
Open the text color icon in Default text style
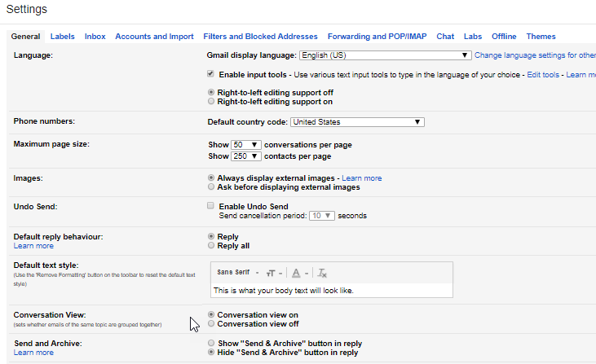point(299,273)
